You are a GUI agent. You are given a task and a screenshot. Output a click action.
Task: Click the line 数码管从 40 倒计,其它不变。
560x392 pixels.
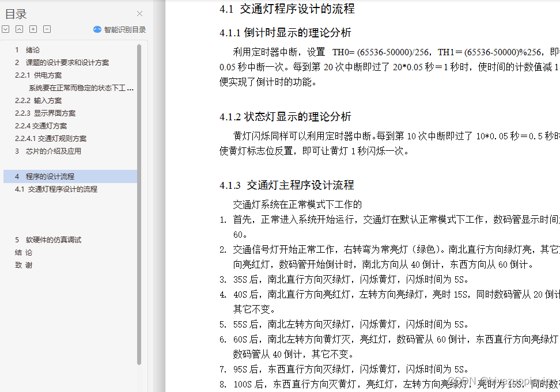click(x=294, y=354)
